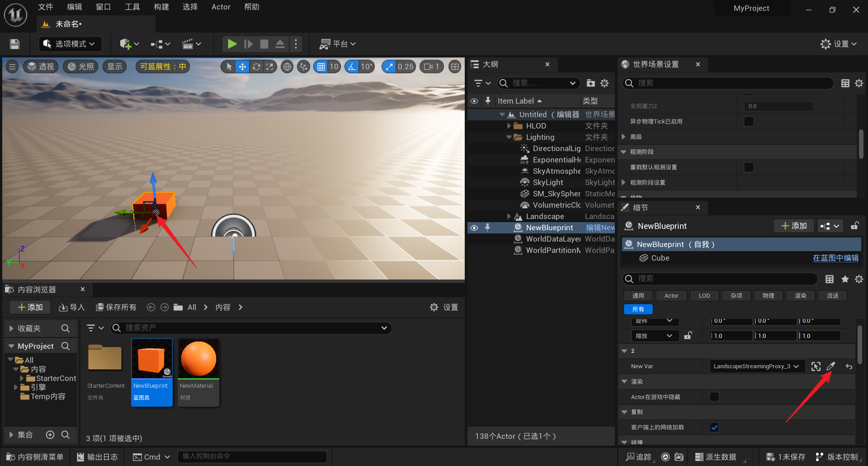
Task: Toggle scale snapping icon
Action: [x=389, y=67]
